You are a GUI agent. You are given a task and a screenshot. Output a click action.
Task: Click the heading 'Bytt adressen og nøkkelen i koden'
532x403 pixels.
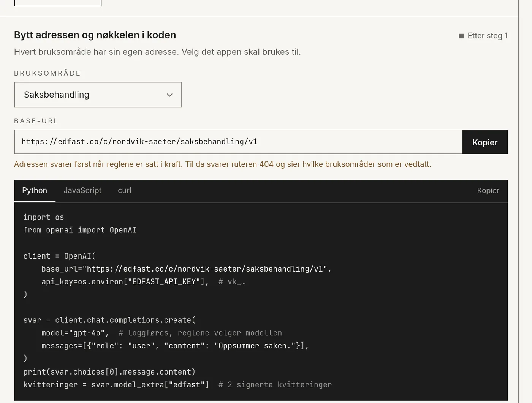click(x=95, y=35)
